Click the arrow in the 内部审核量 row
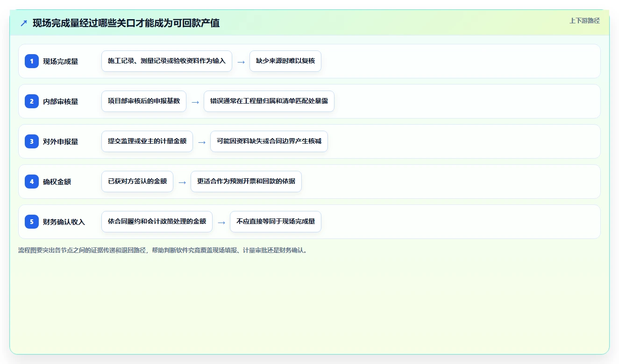 [195, 102]
